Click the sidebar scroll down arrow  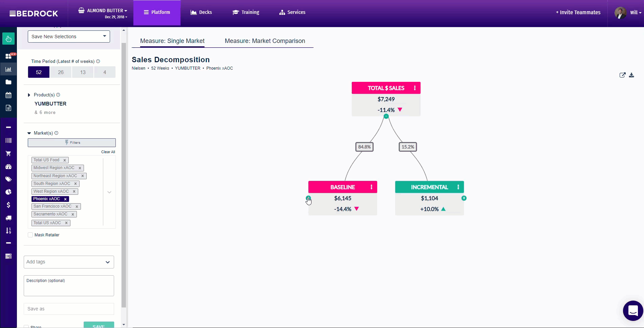pos(124,325)
